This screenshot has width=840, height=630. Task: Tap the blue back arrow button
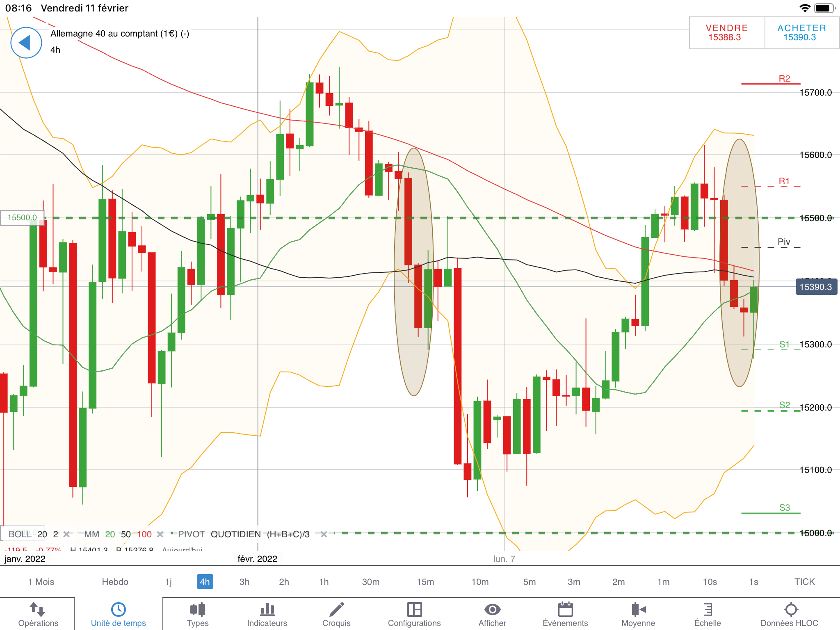[x=26, y=43]
